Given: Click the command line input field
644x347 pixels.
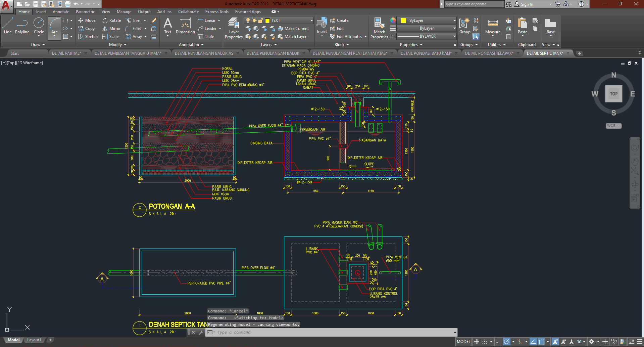Looking at the screenshot, I should [x=332, y=332].
